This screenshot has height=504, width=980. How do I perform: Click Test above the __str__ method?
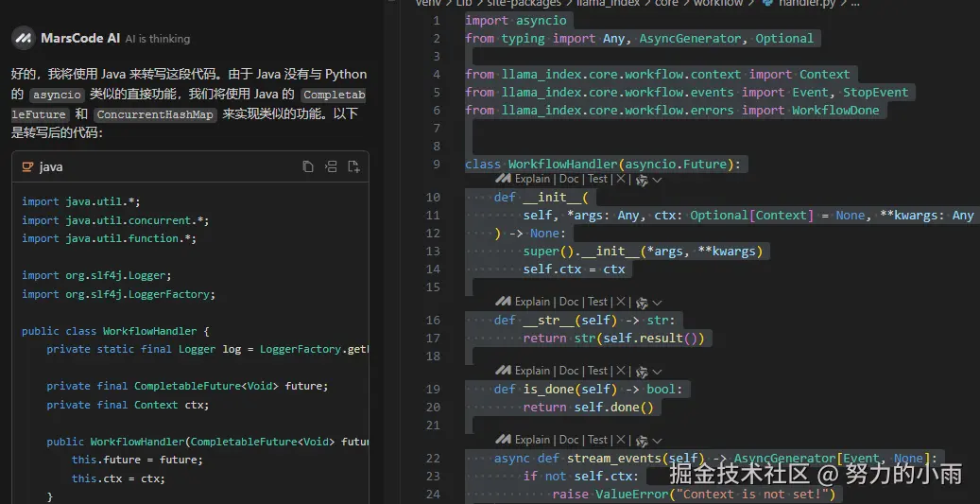(x=597, y=302)
